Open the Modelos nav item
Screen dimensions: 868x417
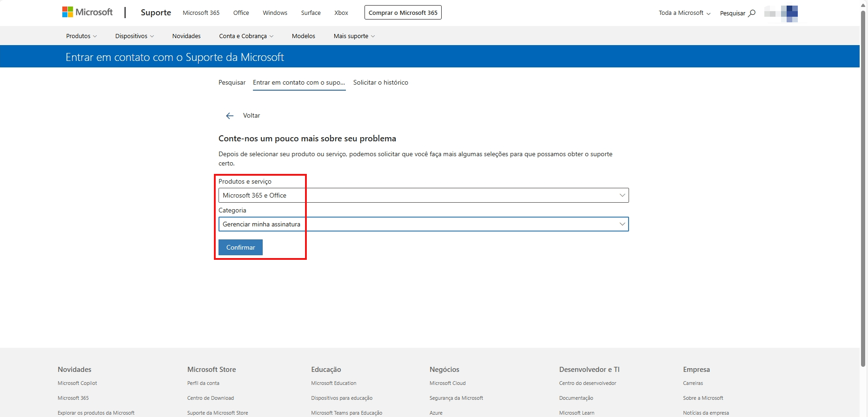(304, 36)
